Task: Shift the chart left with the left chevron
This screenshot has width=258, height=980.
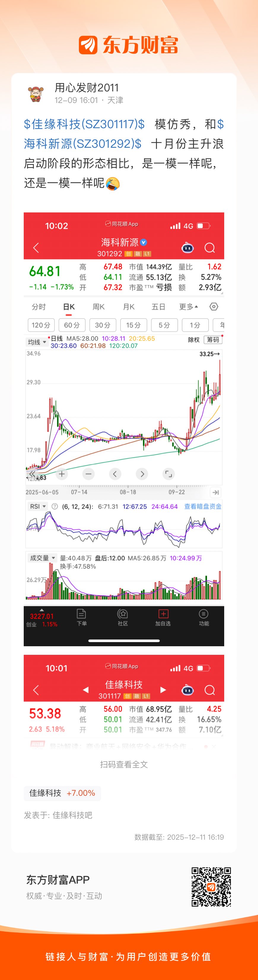Action: pos(115,474)
